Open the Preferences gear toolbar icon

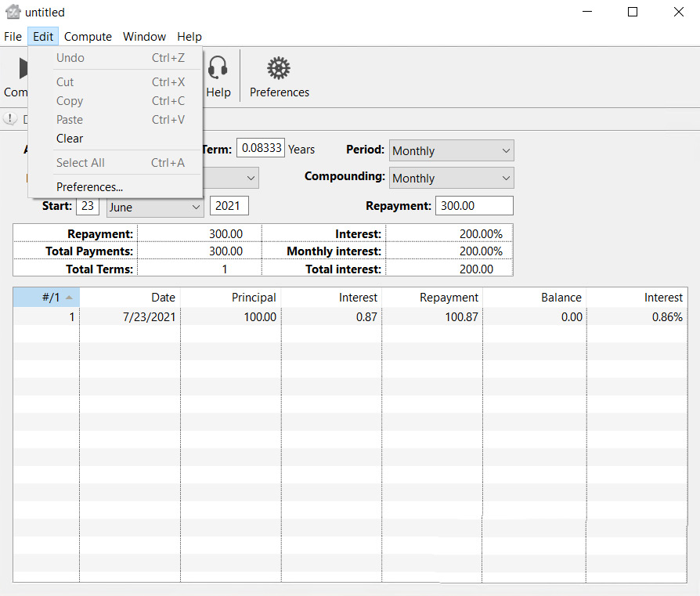click(279, 68)
